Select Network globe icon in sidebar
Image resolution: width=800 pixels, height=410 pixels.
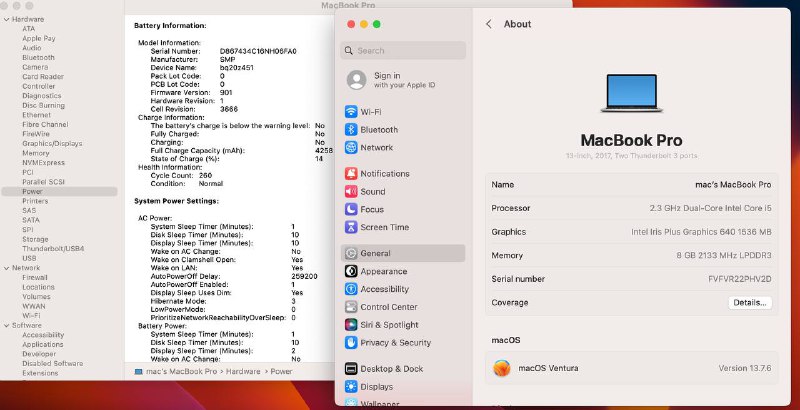pos(351,147)
